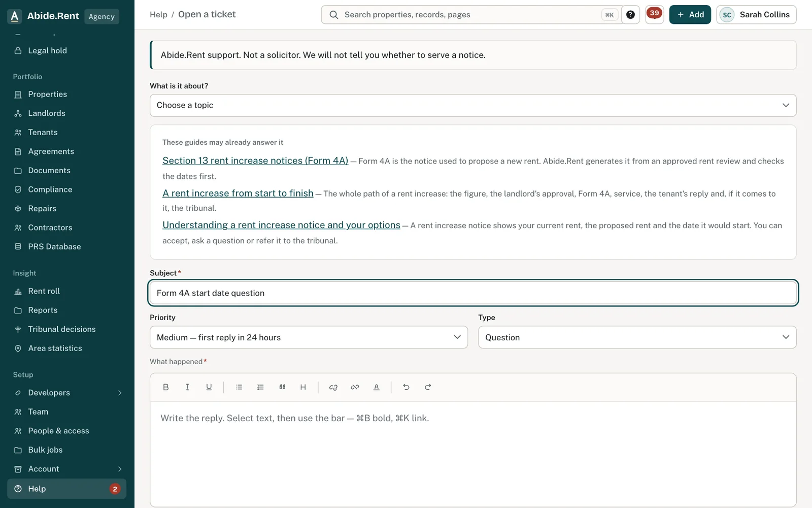Add a block quote

[282, 387]
